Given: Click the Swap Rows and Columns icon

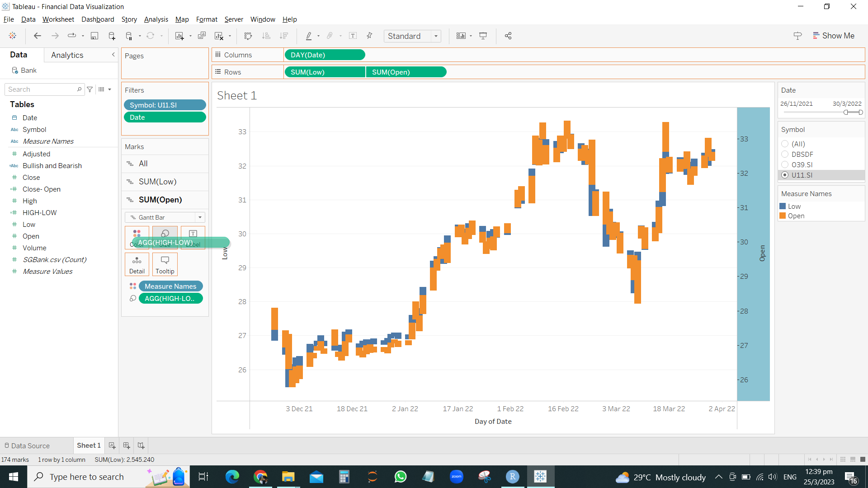Looking at the screenshot, I should [248, 36].
